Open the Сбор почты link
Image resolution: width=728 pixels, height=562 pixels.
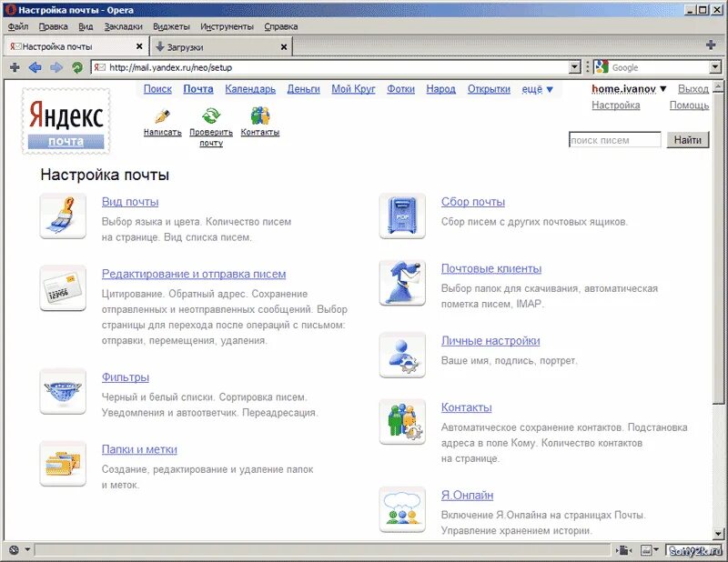(x=473, y=202)
